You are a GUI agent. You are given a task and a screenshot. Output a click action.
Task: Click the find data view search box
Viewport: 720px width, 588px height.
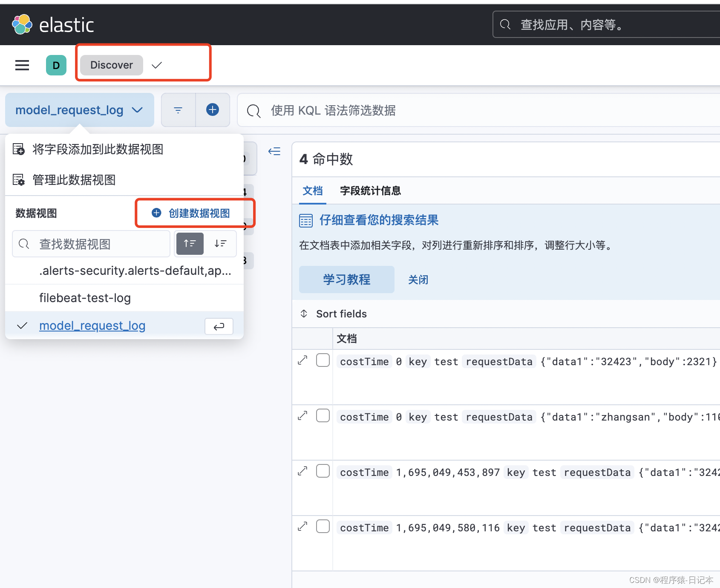tap(91, 244)
